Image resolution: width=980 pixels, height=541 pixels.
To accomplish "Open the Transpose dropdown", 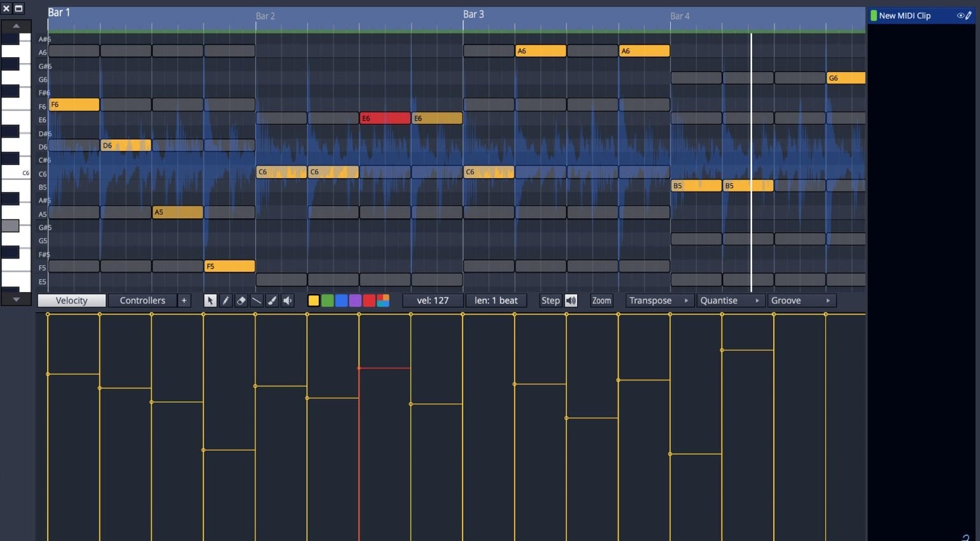I will click(x=659, y=300).
